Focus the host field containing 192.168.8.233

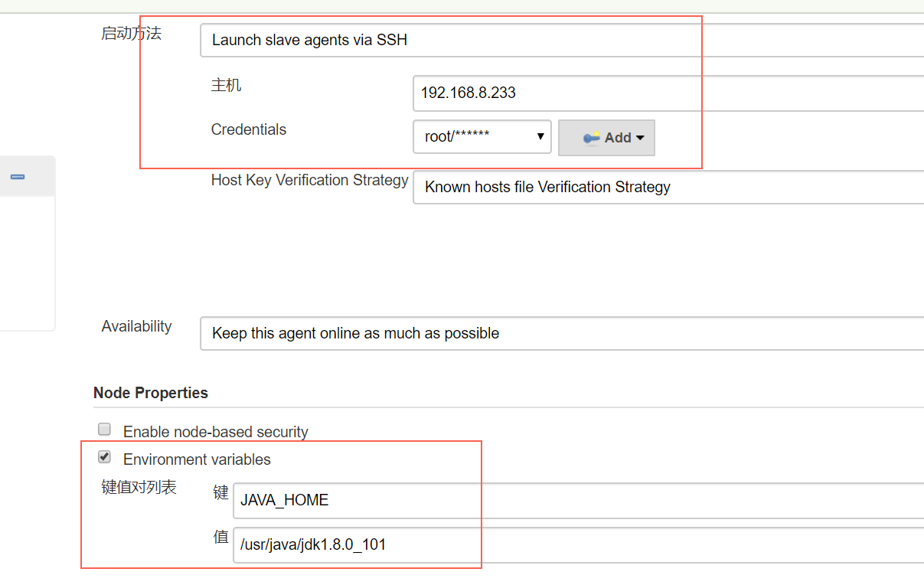[668, 93]
